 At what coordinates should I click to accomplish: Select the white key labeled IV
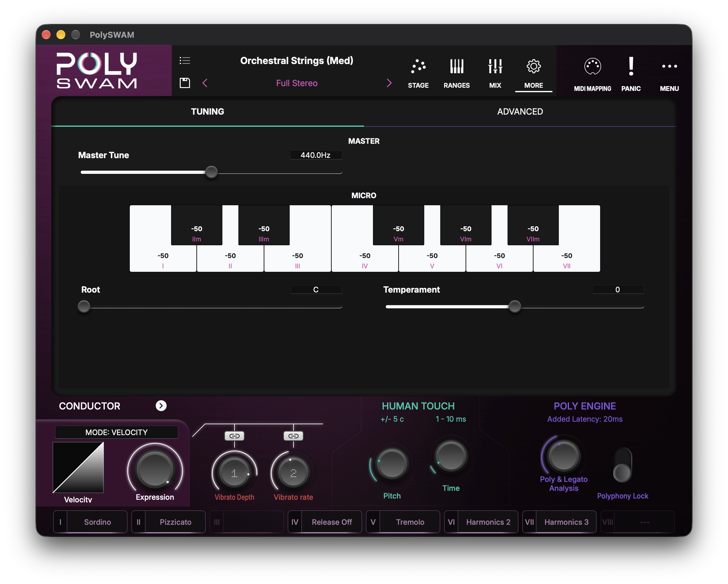coord(365,258)
